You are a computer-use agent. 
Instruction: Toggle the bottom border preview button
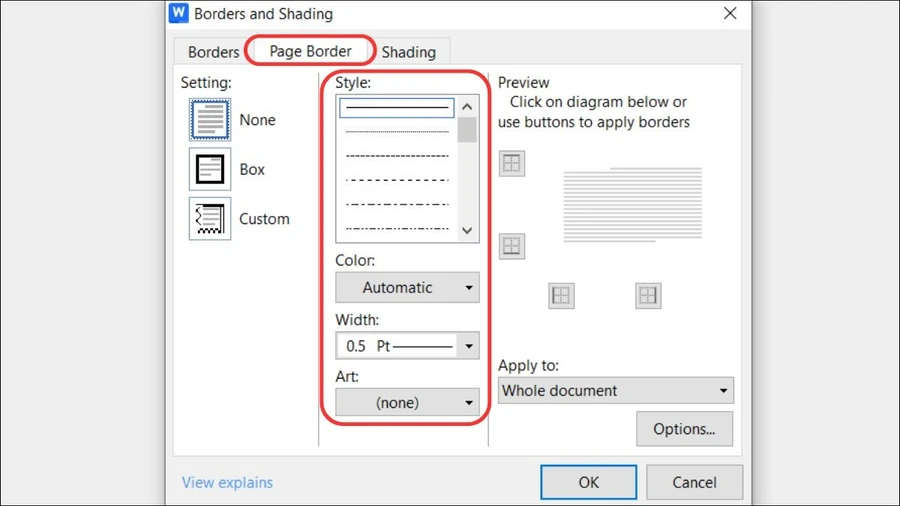point(511,246)
